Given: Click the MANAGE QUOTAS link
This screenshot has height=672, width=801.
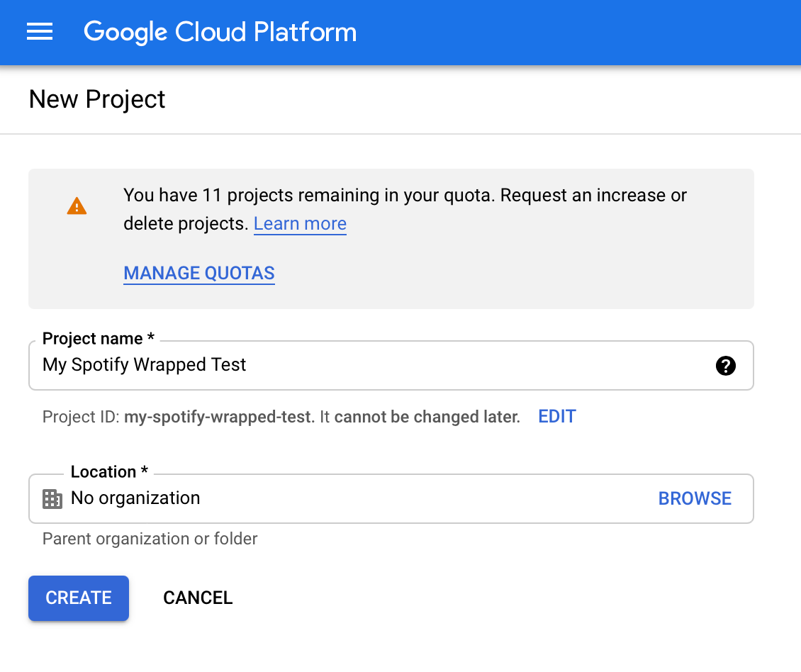Looking at the screenshot, I should (199, 274).
